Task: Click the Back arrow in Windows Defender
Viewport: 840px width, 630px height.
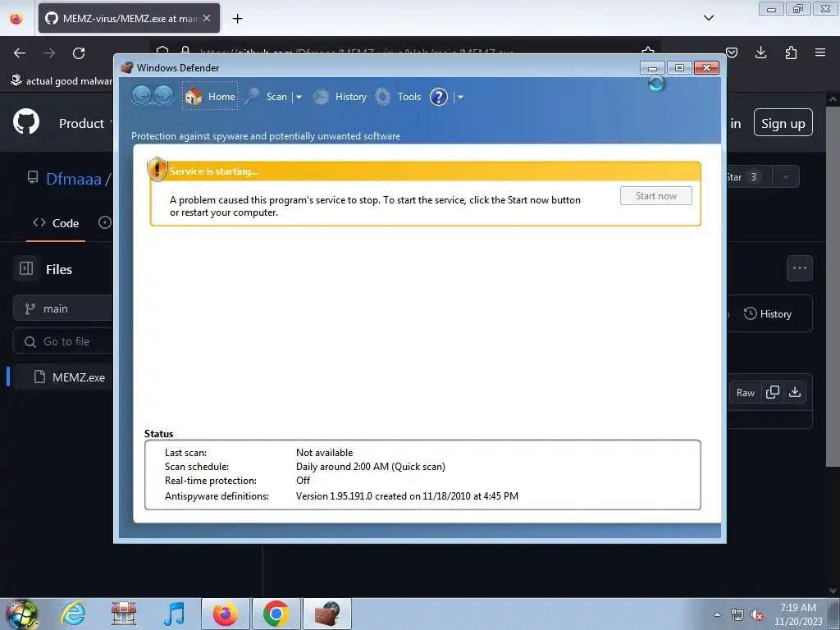Action: pos(141,95)
